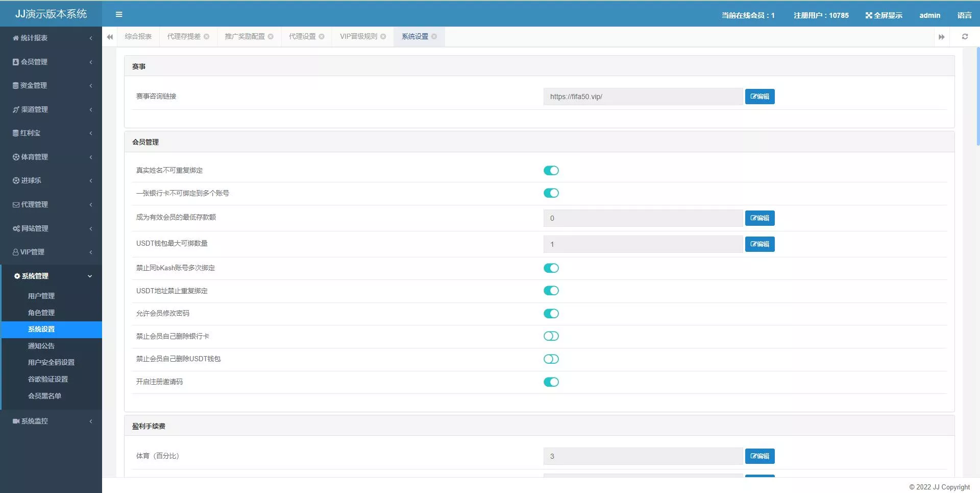Viewport: 980px width, 493px height.
Task: Close the 代理存提差 tab via its x icon
Action: pos(207,37)
